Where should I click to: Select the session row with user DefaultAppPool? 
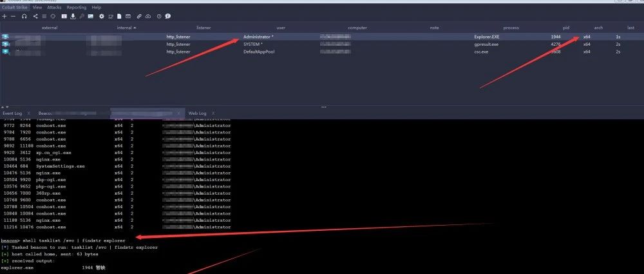pyautogui.click(x=322, y=52)
